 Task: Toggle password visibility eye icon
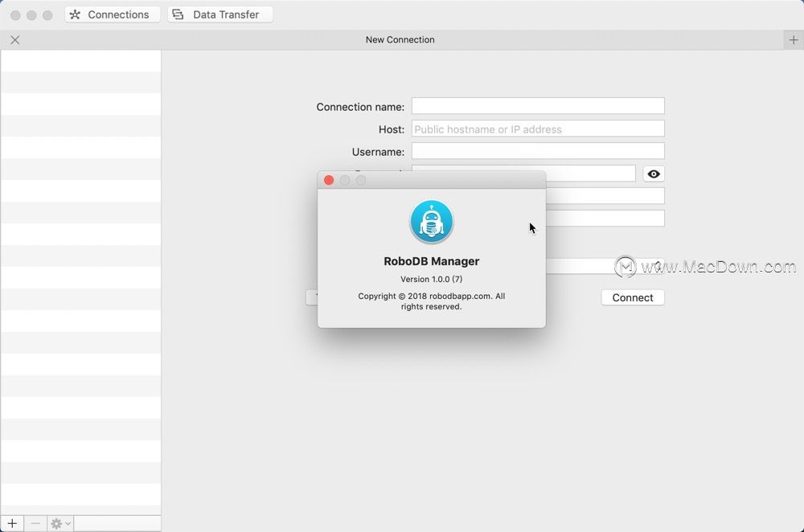point(653,174)
